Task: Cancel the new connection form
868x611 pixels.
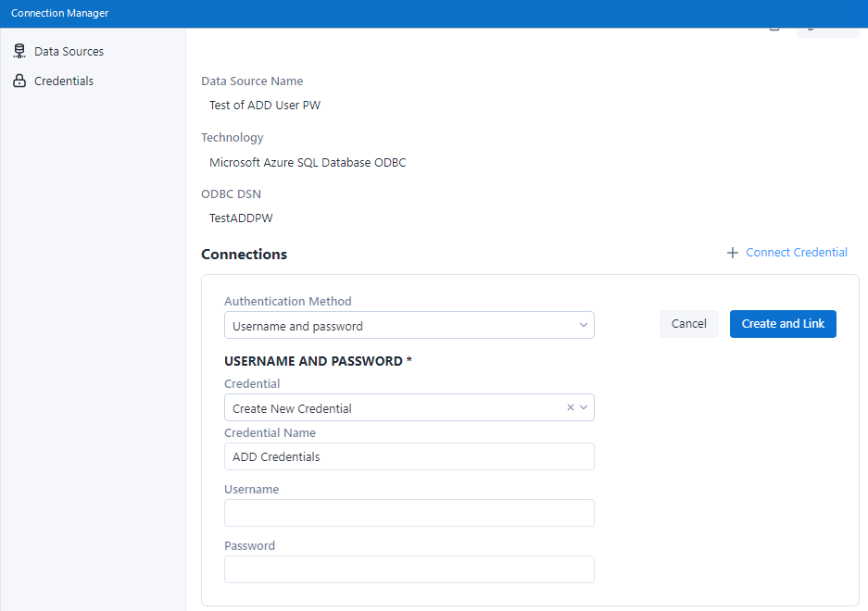Action: [688, 324]
